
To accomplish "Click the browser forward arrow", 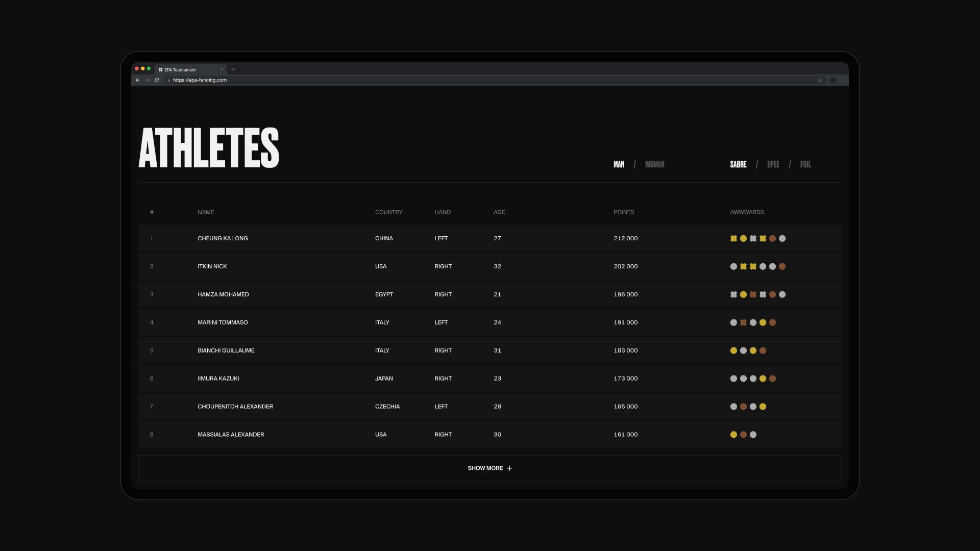I will point(147,80).
